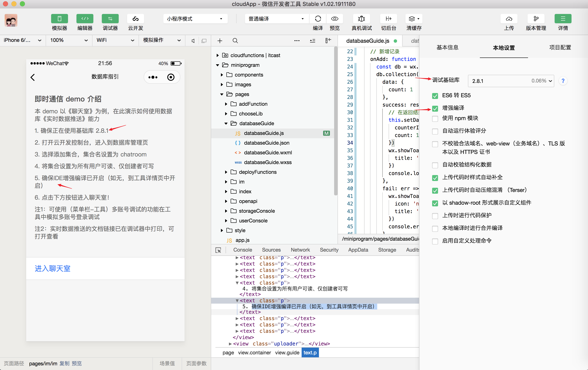Open the clear cache (清缓存) menu
This screenshot has height=370, width=588.
pyautogui.click(x=414, y=19)
